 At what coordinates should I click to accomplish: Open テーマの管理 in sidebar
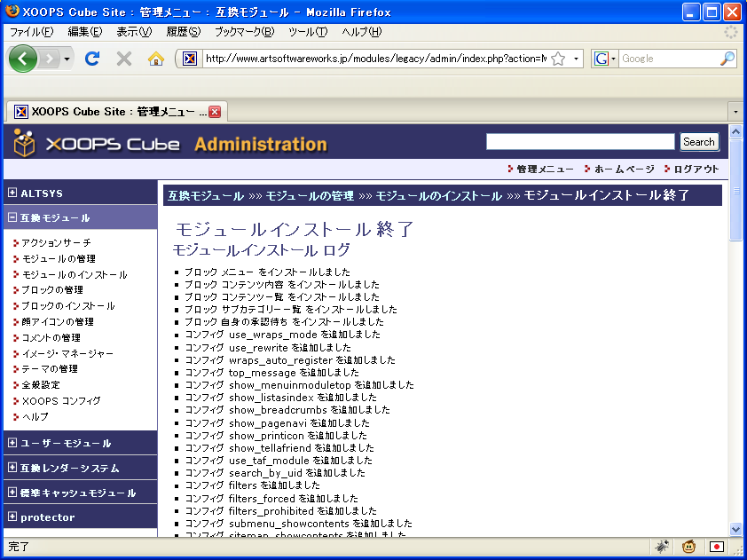50,369
